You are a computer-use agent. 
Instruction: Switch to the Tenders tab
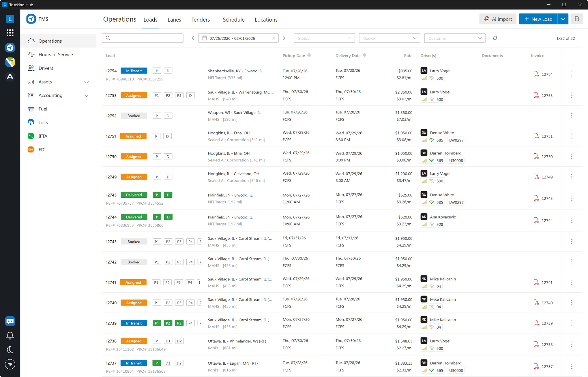(x=201, y=20)
